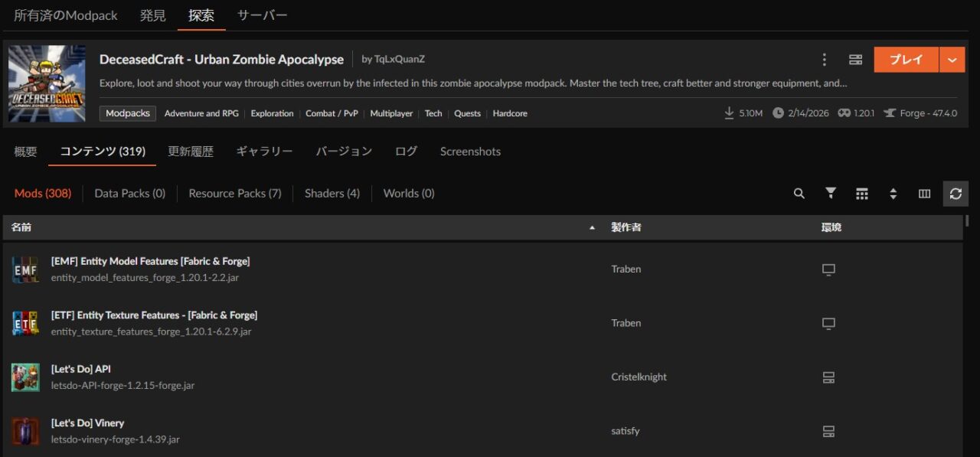Click the EMF mod icon

[x=25, y=269]
